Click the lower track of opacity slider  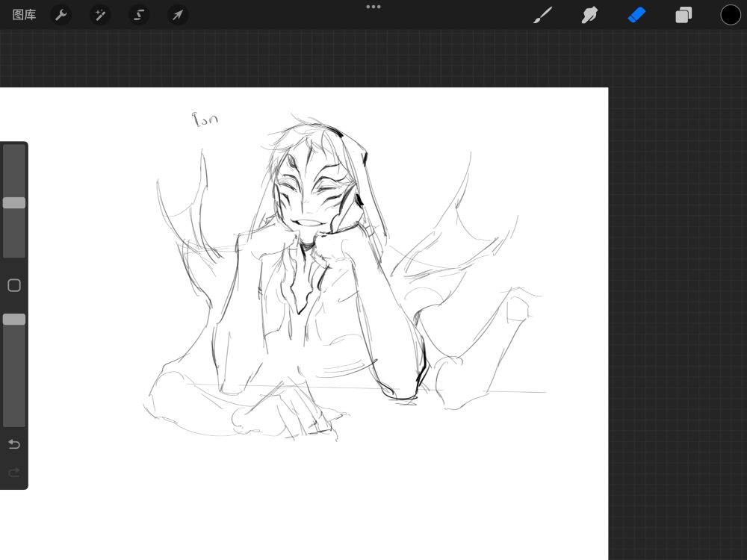click(14, 376)
